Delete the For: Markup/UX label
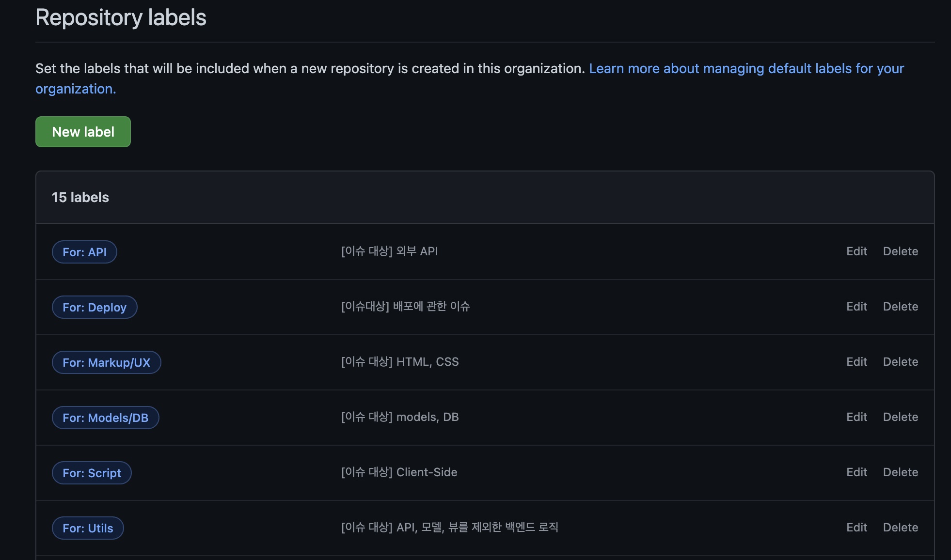The height and width of the screenshot is (560, 951). [900, 362]
